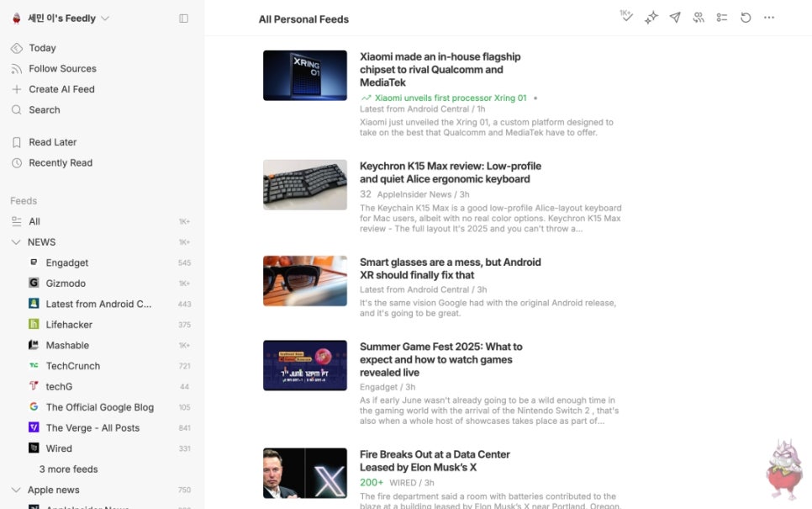Image resolution: width=812 pixels, height=509 pixels.
Task: Click the bookmark icon beside Read Later
Action: (17, 142)
